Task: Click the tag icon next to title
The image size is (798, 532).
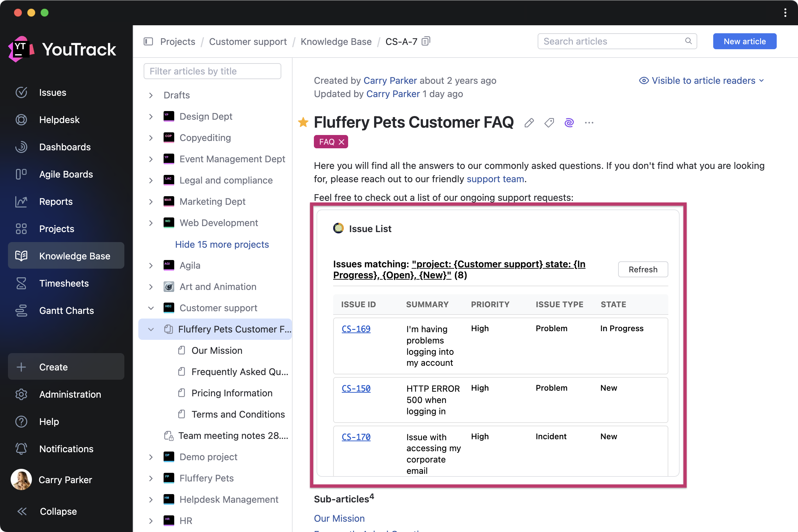Action: point(549,122)
